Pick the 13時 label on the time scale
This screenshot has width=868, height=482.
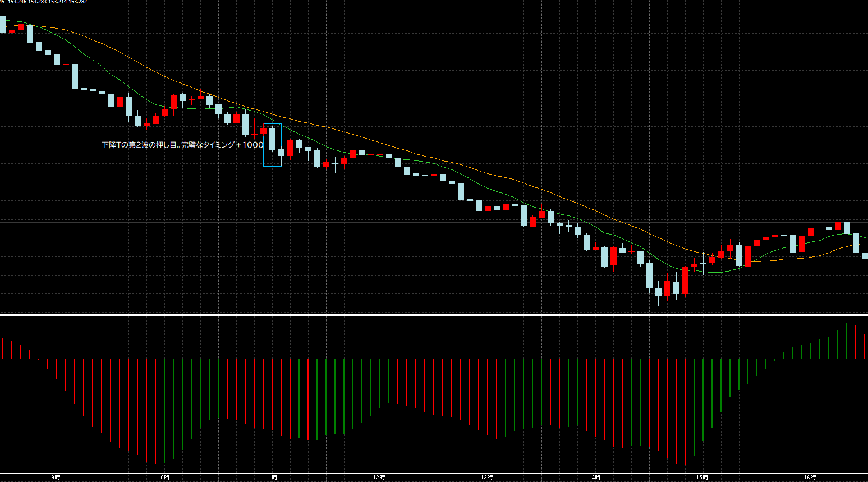coord(486,478)
